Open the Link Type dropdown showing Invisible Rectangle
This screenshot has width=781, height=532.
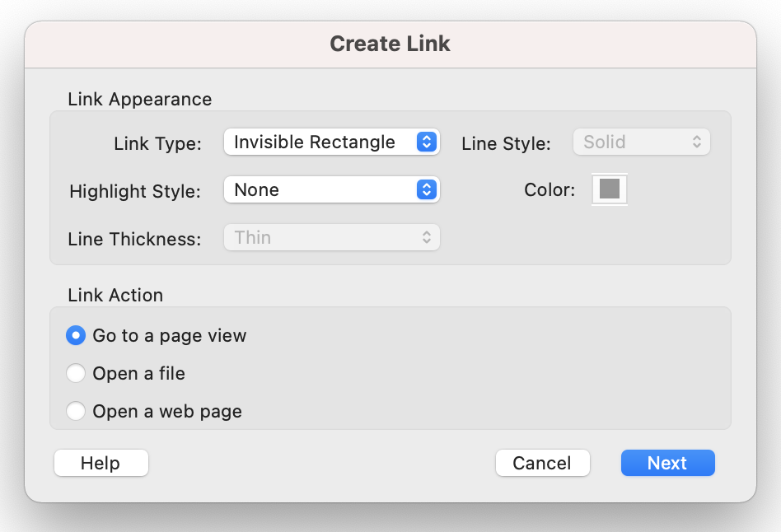[321, 142]
